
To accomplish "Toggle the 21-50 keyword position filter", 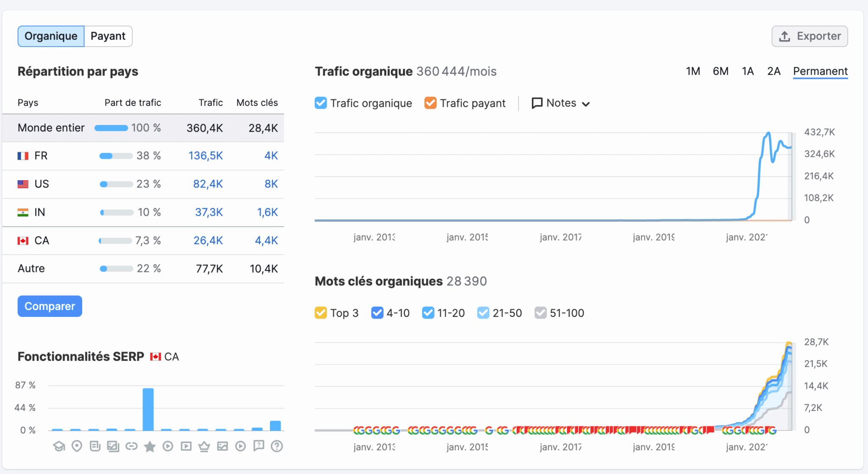I will [x=483, y=313].
